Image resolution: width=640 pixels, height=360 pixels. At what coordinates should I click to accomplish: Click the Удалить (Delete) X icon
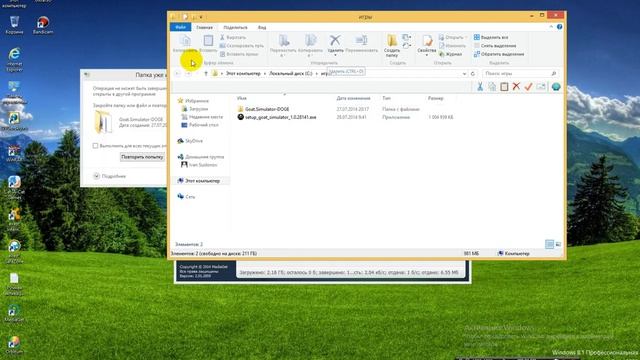pyautogui.click(x=335, y=40)
